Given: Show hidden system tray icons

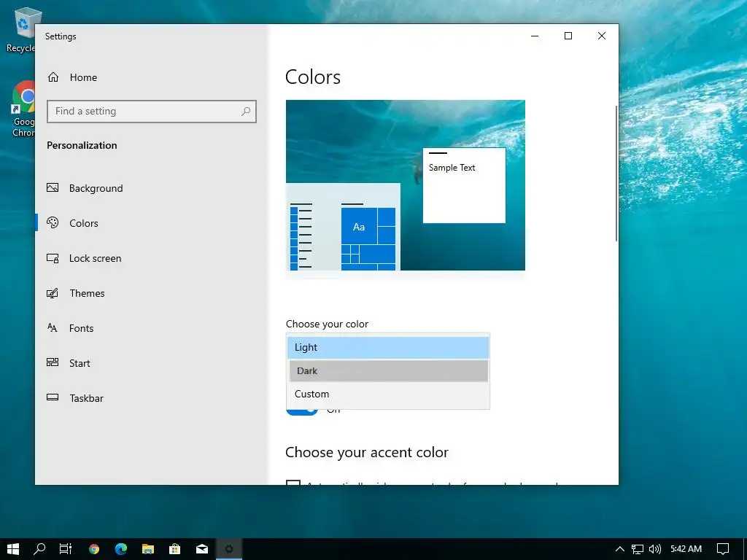Looking at the screenshot, I should (x=620, y=549).
